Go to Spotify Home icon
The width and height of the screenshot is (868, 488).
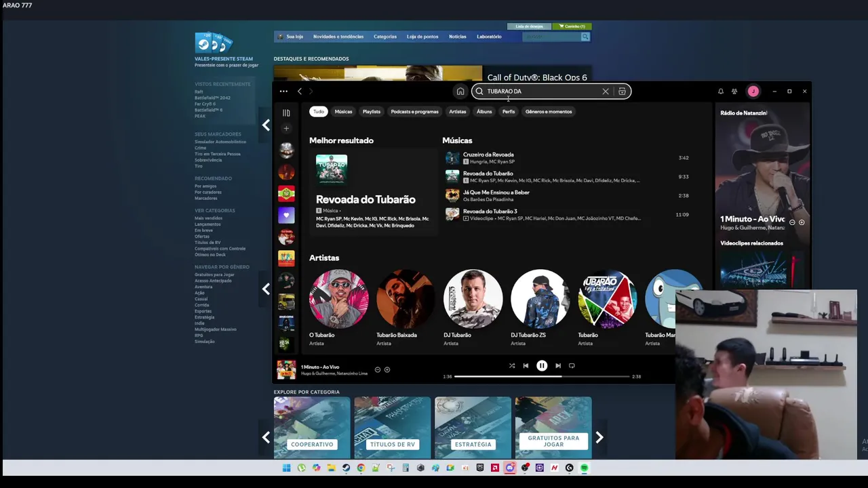click(460, 91)
